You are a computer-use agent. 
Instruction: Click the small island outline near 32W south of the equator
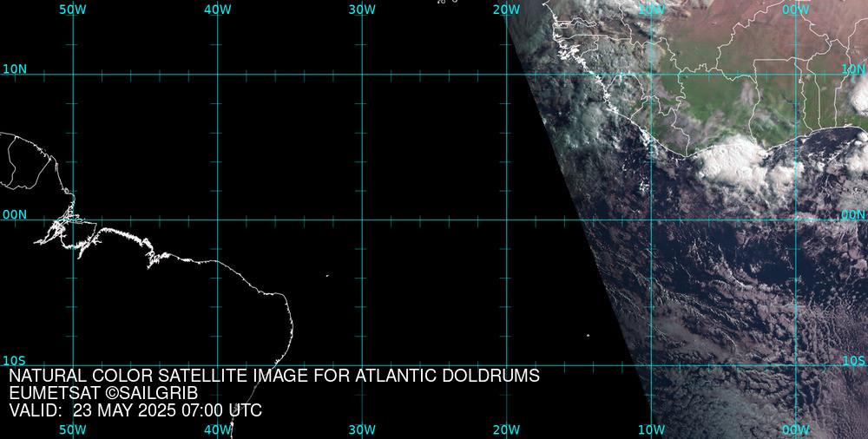(327, 276)
